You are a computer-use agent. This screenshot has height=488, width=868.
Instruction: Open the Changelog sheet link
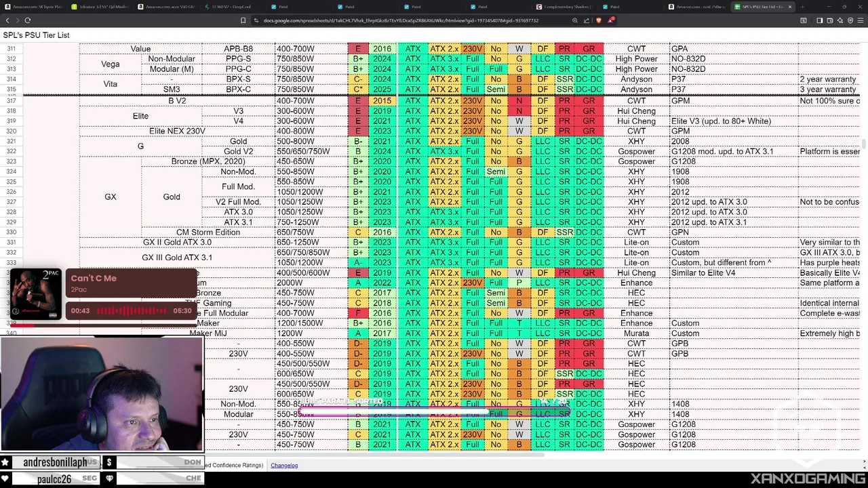284,466
